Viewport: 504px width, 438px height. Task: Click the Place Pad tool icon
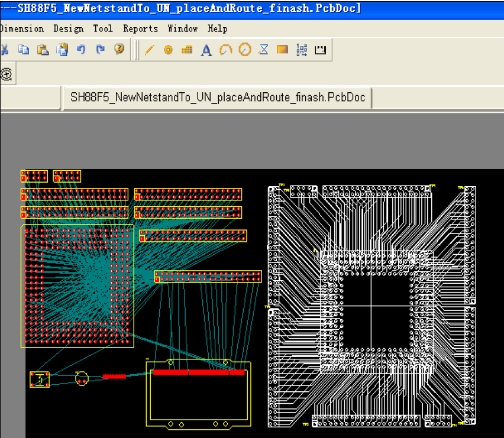(x=168, y=50)
